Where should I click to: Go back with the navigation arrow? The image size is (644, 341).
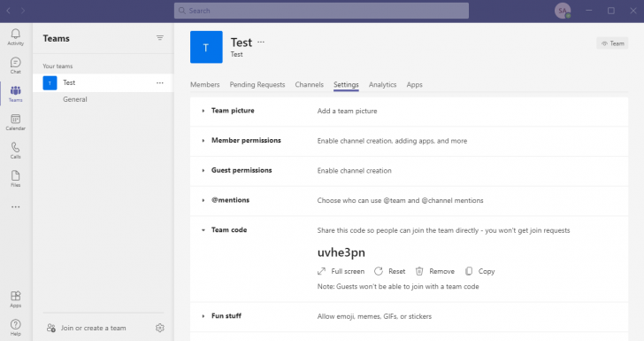[x=8, y=11]
